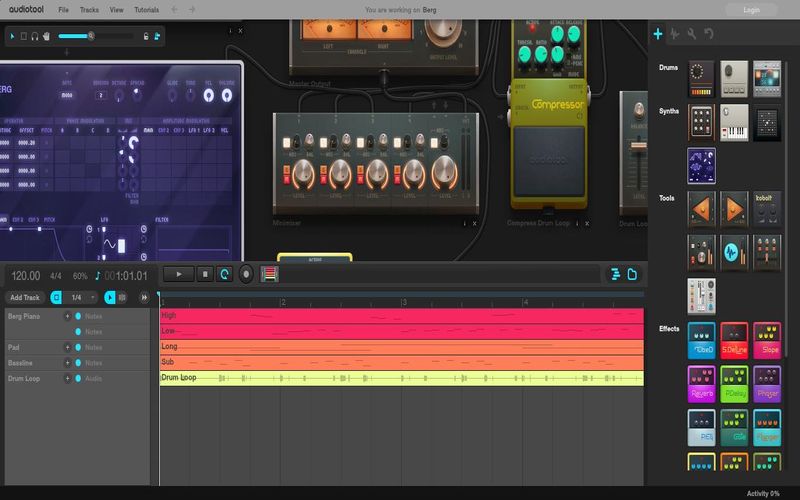Select the pointer tool in desktop toolbar
This screenshot has width=800, height=500.
coord(12,36)
